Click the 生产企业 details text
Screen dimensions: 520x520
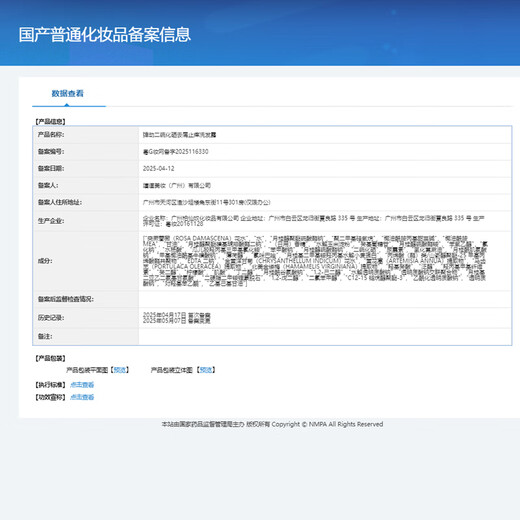tap(313, 221)
